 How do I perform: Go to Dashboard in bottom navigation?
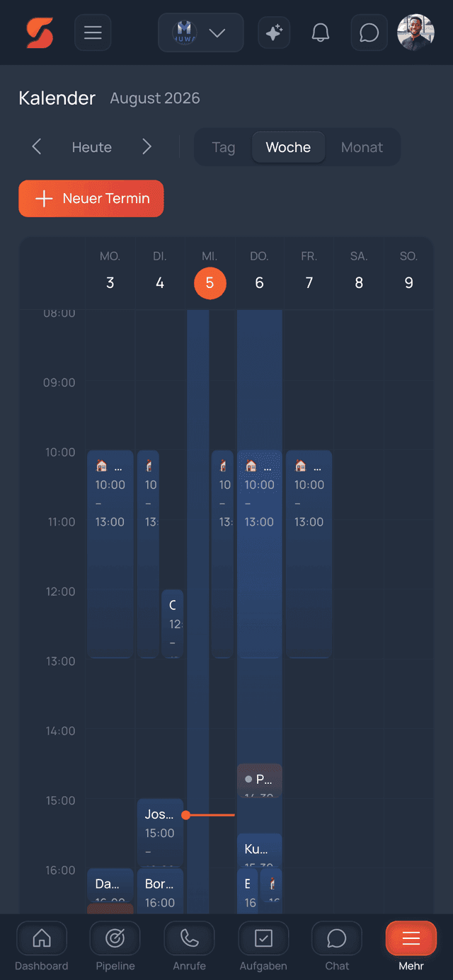point(42,947)
